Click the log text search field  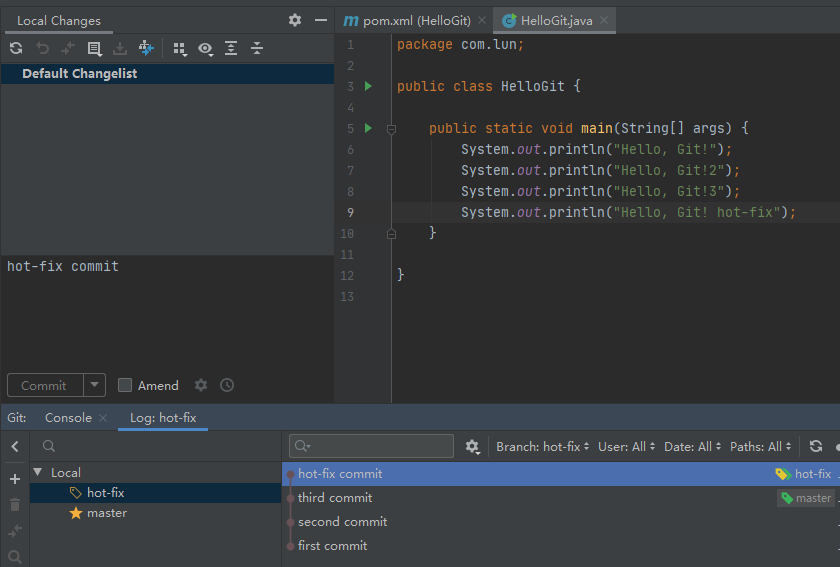tap(371, 446)
